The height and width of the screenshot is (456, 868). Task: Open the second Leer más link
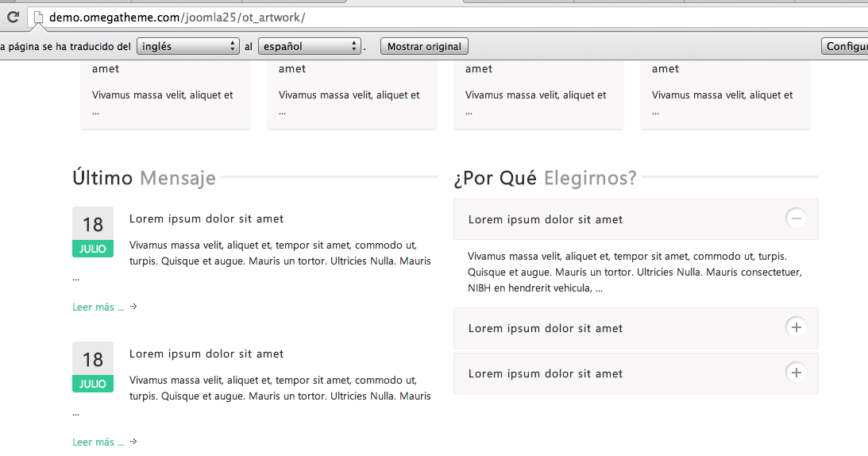98,442
